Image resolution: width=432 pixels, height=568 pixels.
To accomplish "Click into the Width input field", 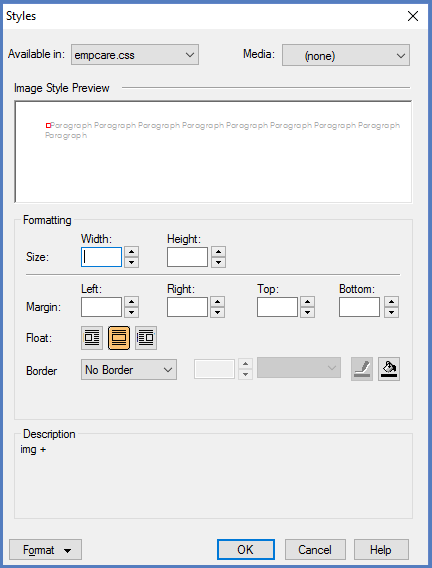I will tap(101, 257).
